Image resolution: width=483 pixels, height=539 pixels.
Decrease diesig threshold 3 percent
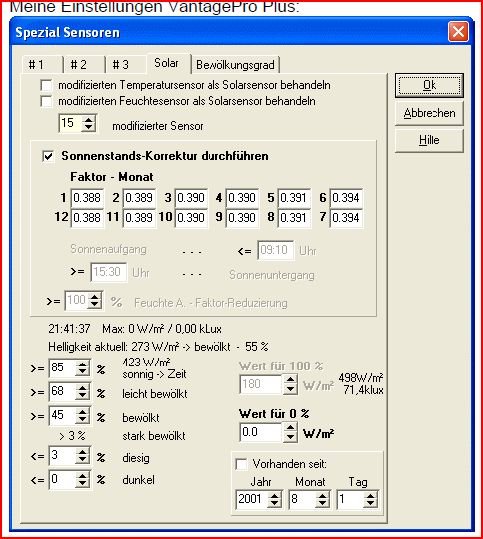pyautogui.click(x=83, y=460)
